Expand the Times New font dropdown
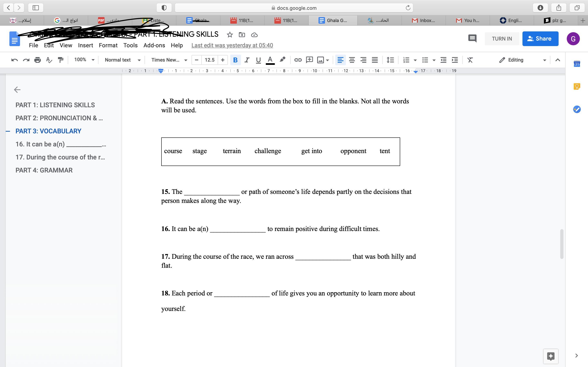Screen dimensions: 588x367 [x=169, y=60]
